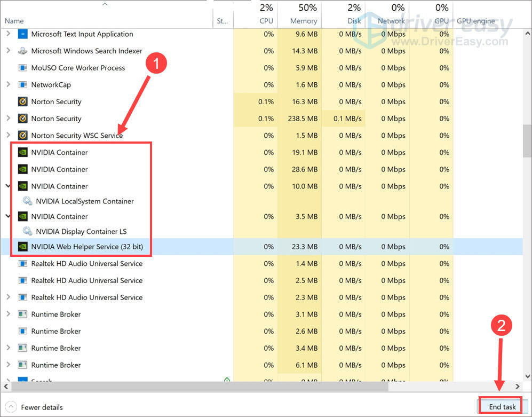Click the Norton Security WSC Service icon
The height and width of the screenshot is (417, 532).
(23, 136)
